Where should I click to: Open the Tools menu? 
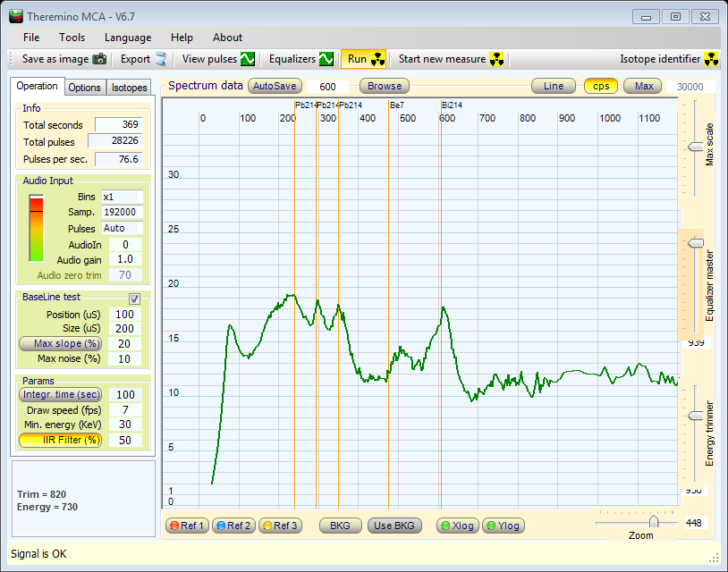pyautogui.click(x=72, y=38)
